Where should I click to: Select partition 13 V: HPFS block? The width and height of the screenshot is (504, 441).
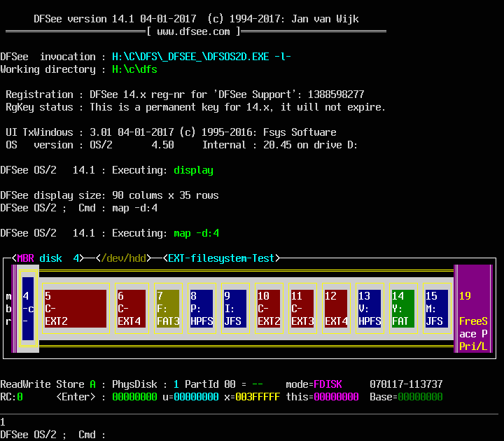[x=370, y=309]
